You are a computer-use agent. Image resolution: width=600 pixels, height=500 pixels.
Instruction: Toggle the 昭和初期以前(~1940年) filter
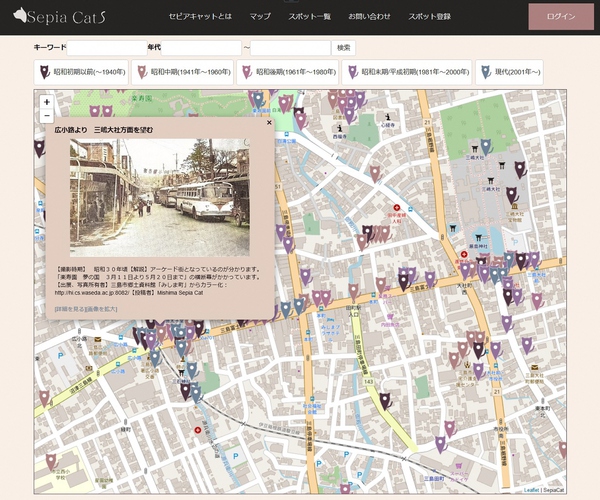[x=81, y=72]
